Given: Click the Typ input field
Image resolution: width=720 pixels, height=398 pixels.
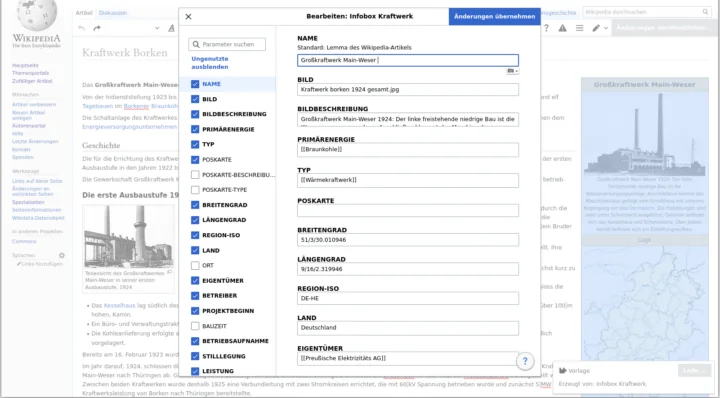Looking at the screenshot, I should pos(408,180).
